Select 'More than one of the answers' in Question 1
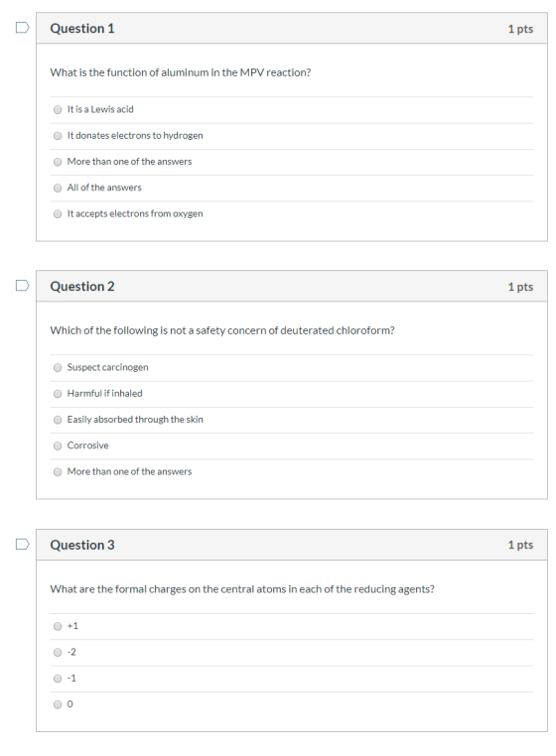The height and width of the screenshot is (756, 556). click(58, 162)
